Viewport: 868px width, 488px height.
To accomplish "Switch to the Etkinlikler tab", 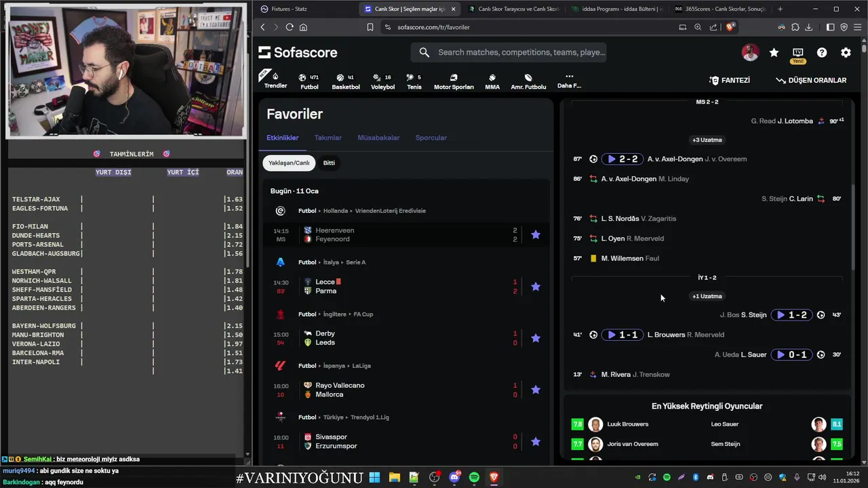I will click(282, 138).
